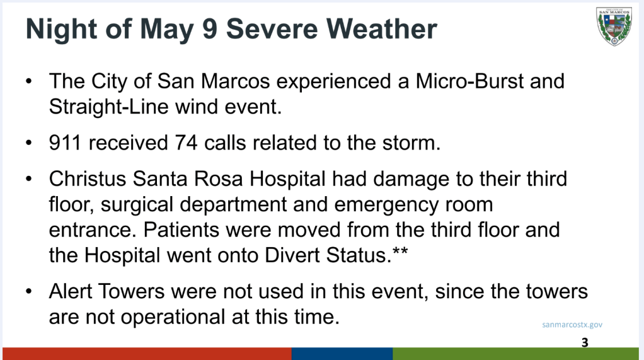This screenshot has height=360, width=644.
Task: Click the red footer color bar
Action: (146, 353)
